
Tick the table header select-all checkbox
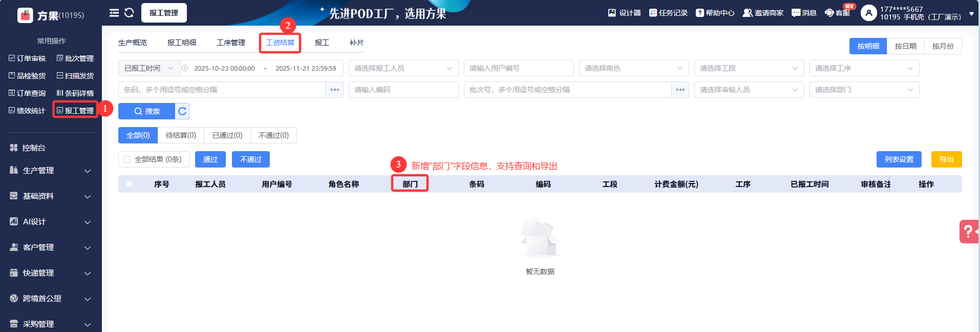click(x=129, y=184)
